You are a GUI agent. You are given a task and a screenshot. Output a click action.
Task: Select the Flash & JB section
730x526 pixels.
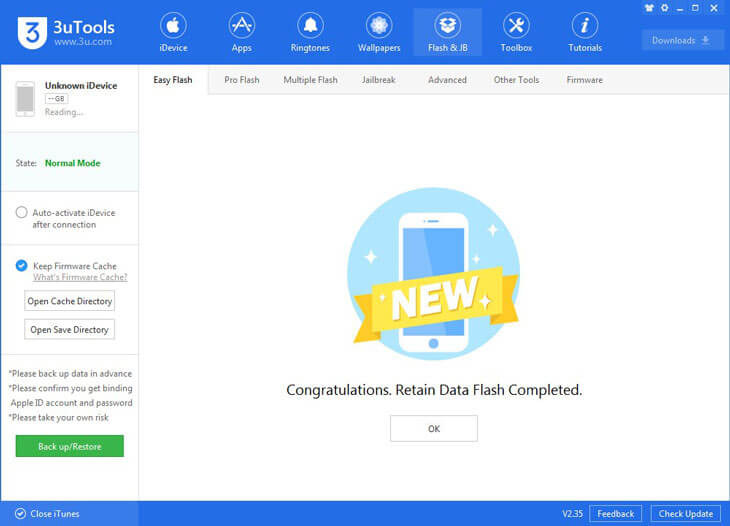[x=447, y=32]
